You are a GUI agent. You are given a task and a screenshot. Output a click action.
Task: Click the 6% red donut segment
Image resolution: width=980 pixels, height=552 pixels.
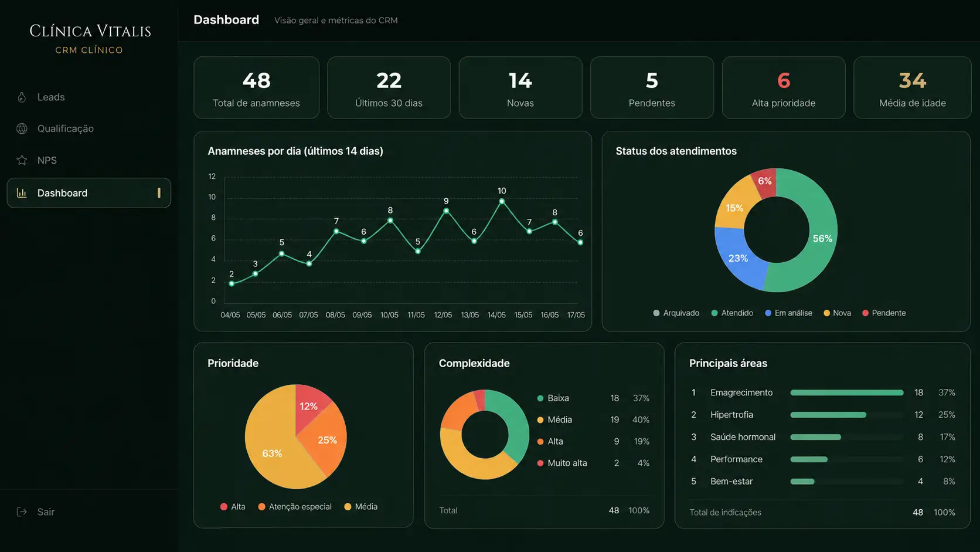point(765,181)
